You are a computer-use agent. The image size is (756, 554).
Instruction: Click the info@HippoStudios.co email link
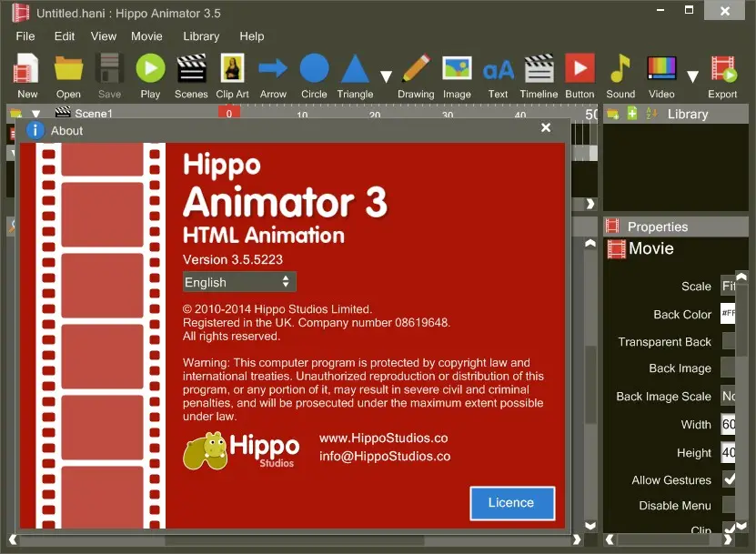point(385,456)
